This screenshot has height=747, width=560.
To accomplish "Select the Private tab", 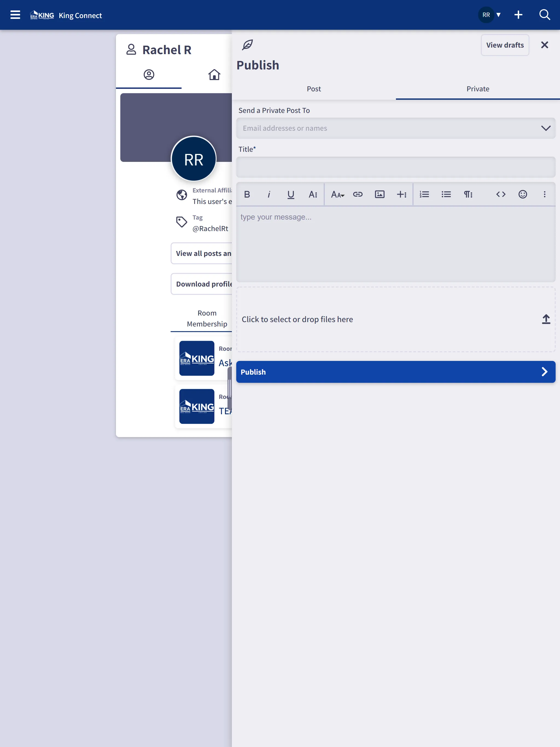I will tap(478, 89).
